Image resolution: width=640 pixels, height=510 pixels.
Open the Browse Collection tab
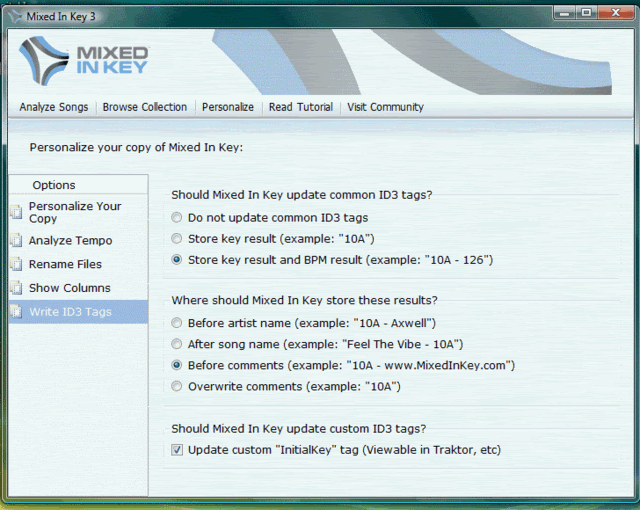144,107
